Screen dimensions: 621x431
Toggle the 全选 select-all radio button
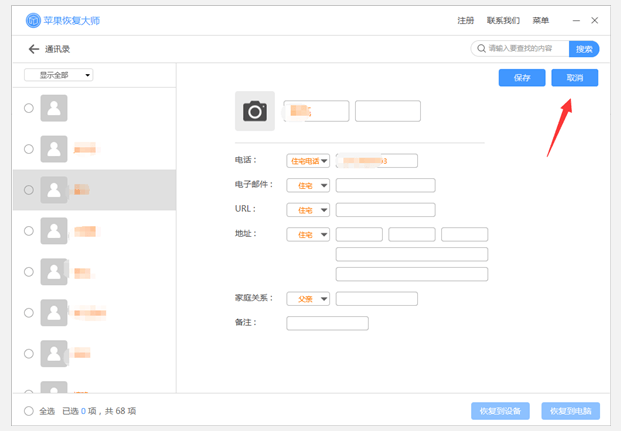pos(28,411)
